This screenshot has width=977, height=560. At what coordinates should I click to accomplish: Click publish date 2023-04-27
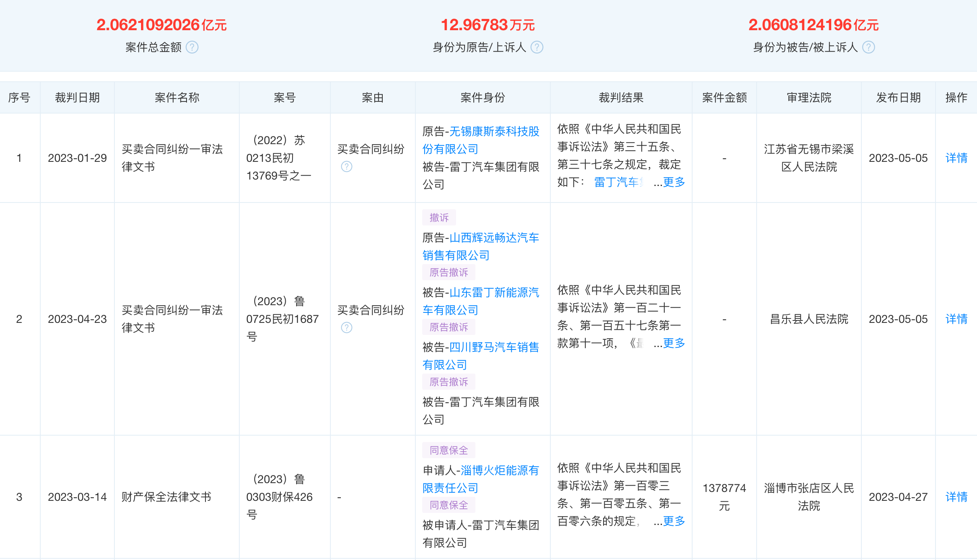coord(898,497)
